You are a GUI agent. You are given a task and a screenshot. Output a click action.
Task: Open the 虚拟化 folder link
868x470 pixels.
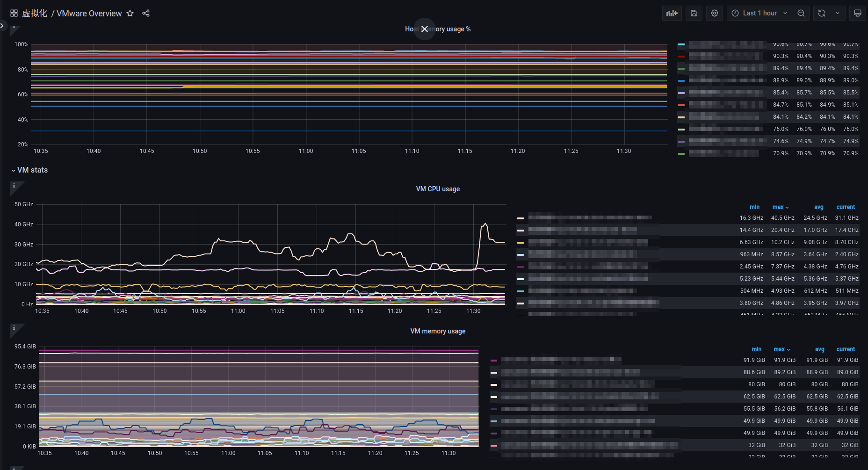[35, 13]
